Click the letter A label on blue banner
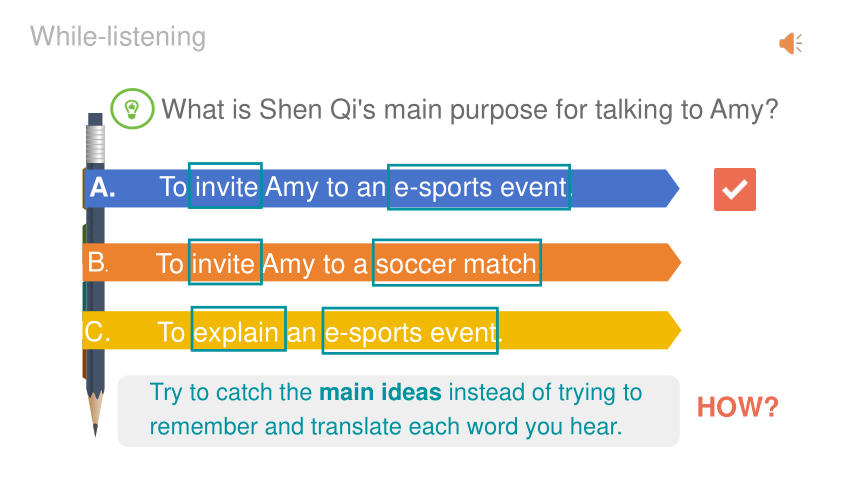 [x=103, y=188]
